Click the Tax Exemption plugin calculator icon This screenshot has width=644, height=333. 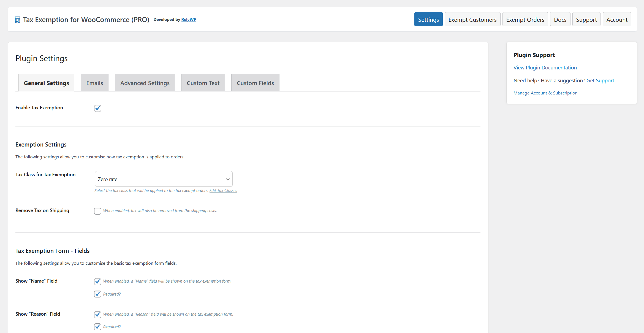point(17,19)
